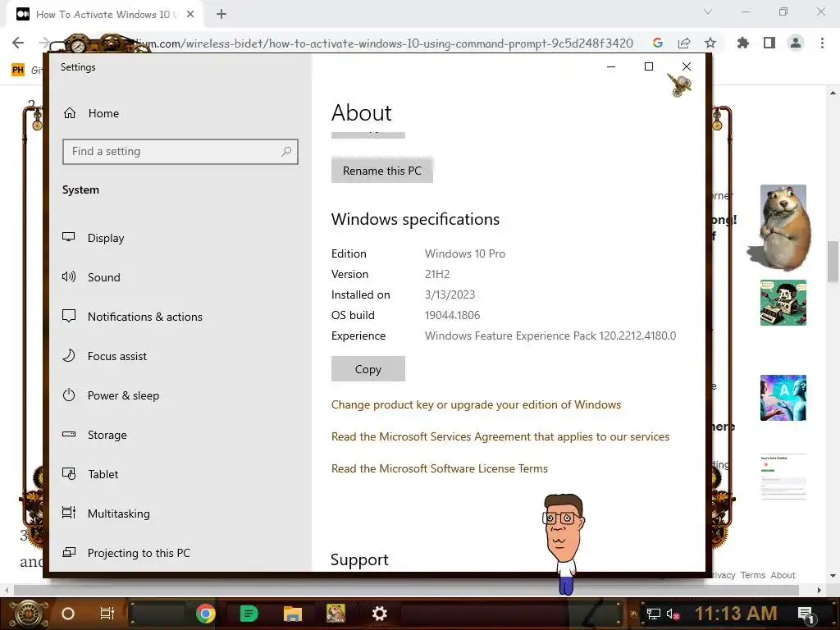Open Microsoft Services Agreement link

(x=500, y=436)
